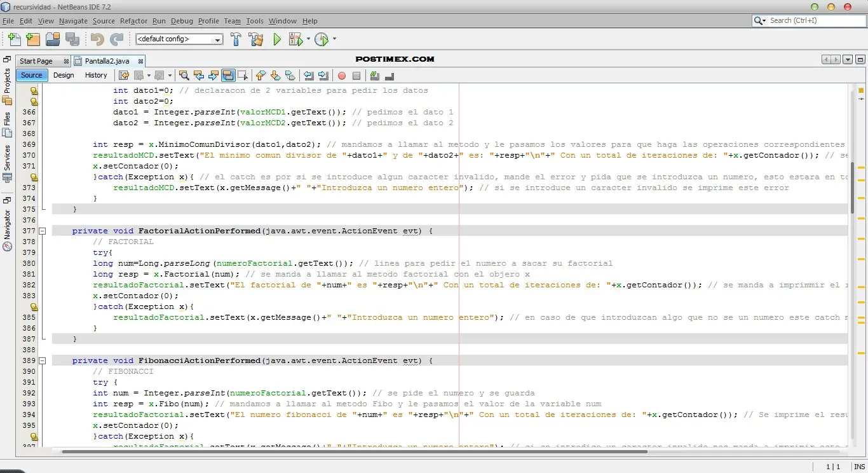Viewport: 868px width, 473px height.
Task: Show opened documents list dropdown
Action: coord(848,60)
